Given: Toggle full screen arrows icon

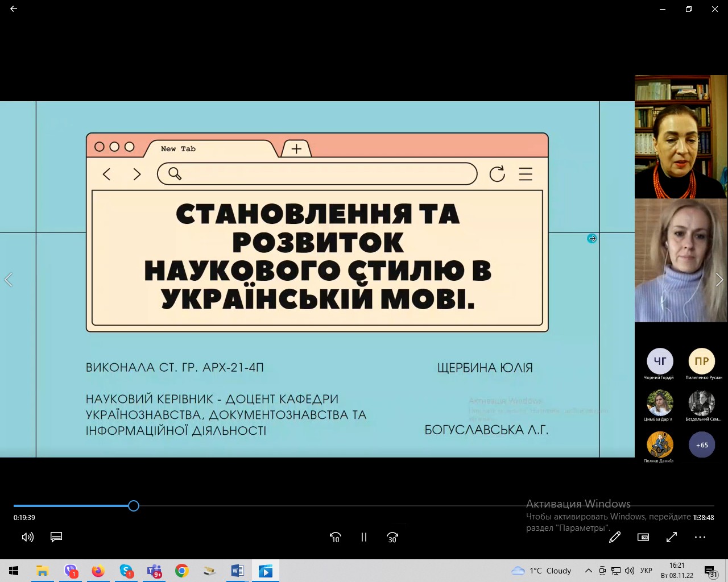Looking at the screenshot, I should point(672,537).
